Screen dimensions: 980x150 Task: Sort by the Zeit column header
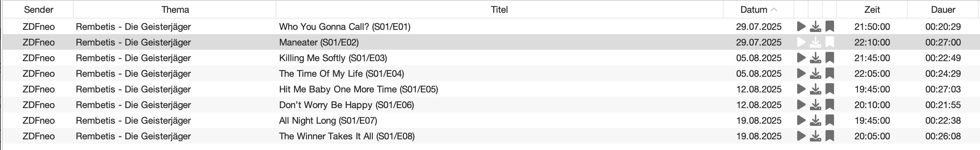coord(872,10)
